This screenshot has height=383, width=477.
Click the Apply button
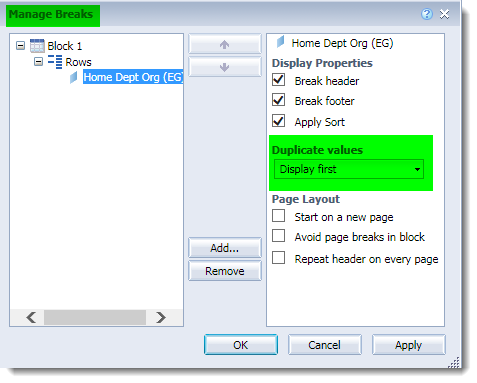(409, 345)
